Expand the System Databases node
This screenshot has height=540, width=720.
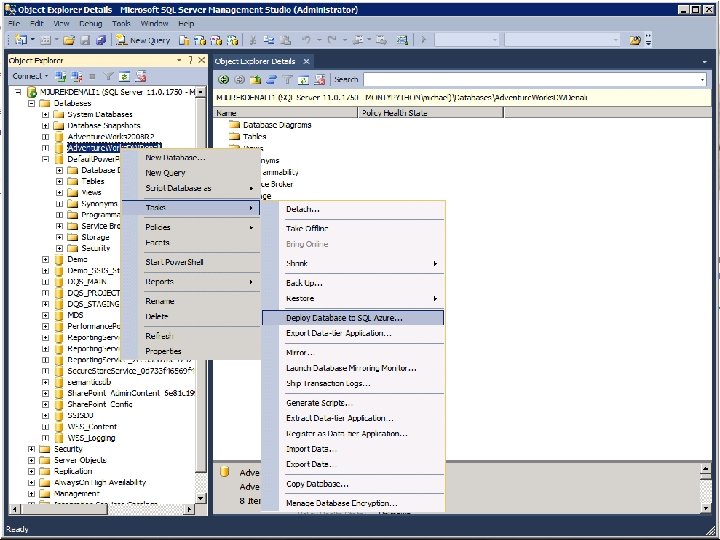(45, 114)
